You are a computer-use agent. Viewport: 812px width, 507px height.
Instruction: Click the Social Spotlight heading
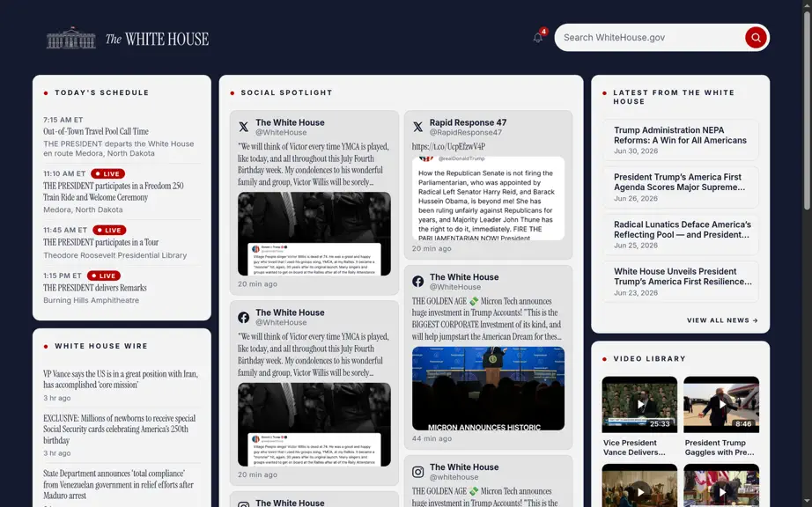pos(286,92)
